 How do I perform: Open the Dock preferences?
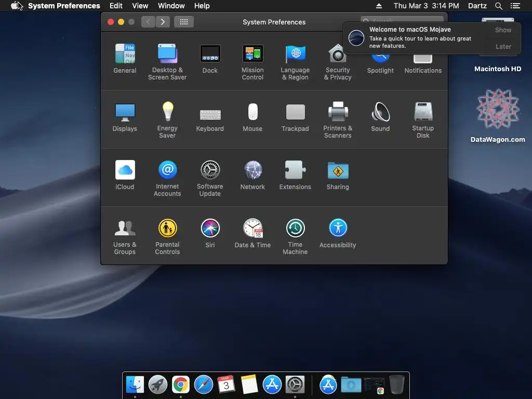pyautogui.click(x=210, y=59)
